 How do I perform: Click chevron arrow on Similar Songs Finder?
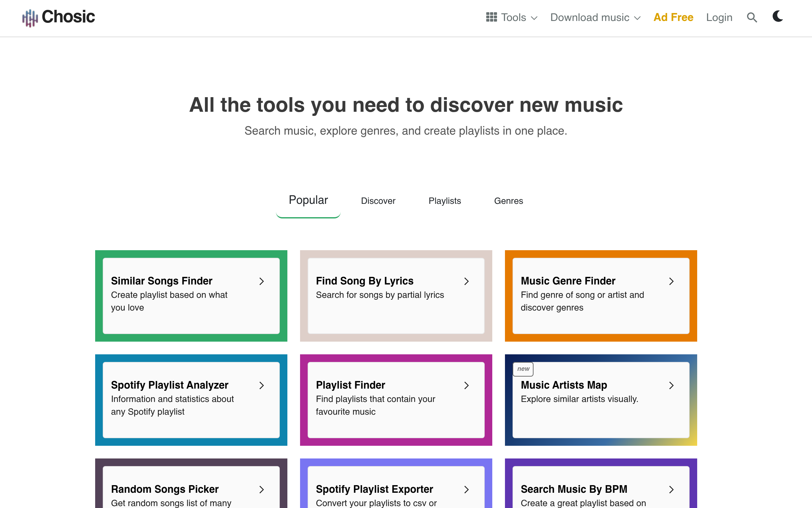coord(261,281)
